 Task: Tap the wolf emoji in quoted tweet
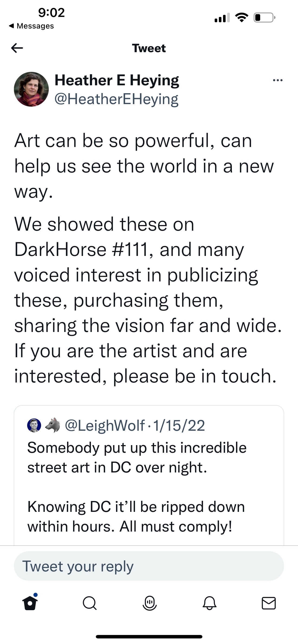53,425
